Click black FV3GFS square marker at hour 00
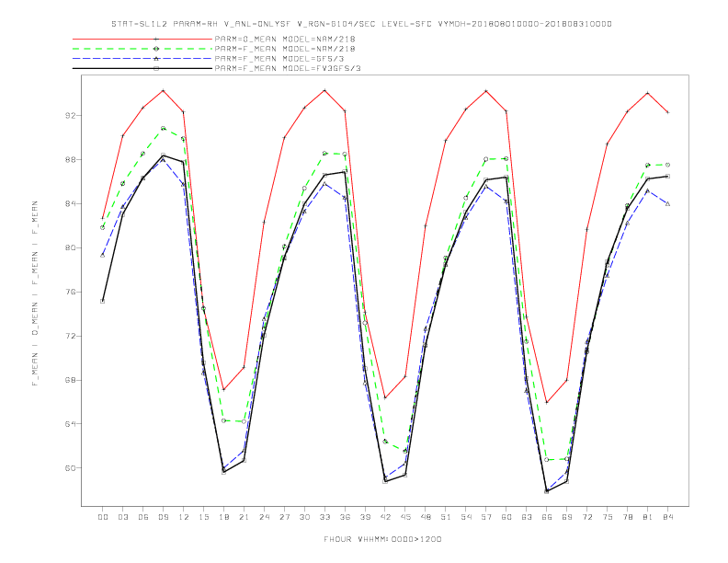This screenshot has height=563, width=728. (103, 301)
